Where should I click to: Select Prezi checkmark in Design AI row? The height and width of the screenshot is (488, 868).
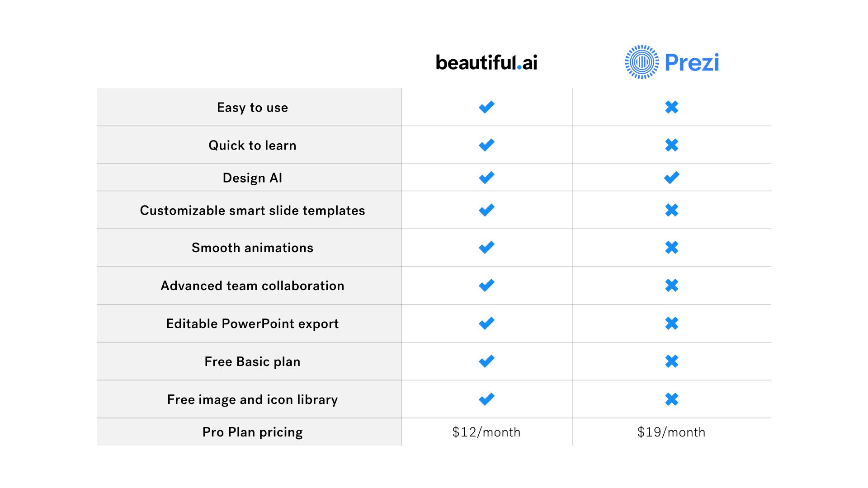point(672,178)
